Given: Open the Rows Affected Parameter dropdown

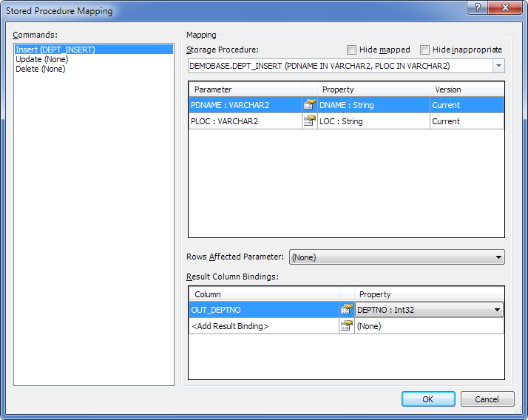Looking at the screenshot, I should pos(397,257).
